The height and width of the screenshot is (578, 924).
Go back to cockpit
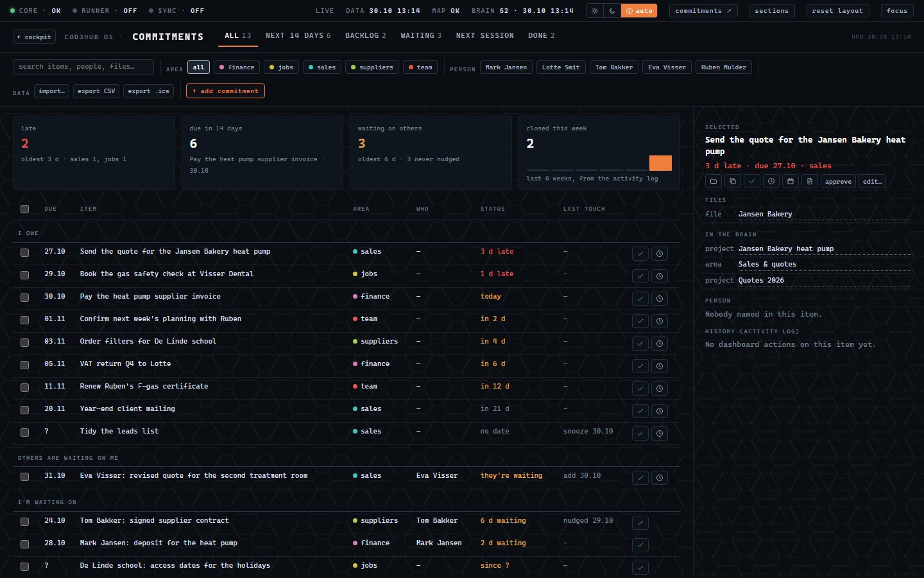coord(34,37)
